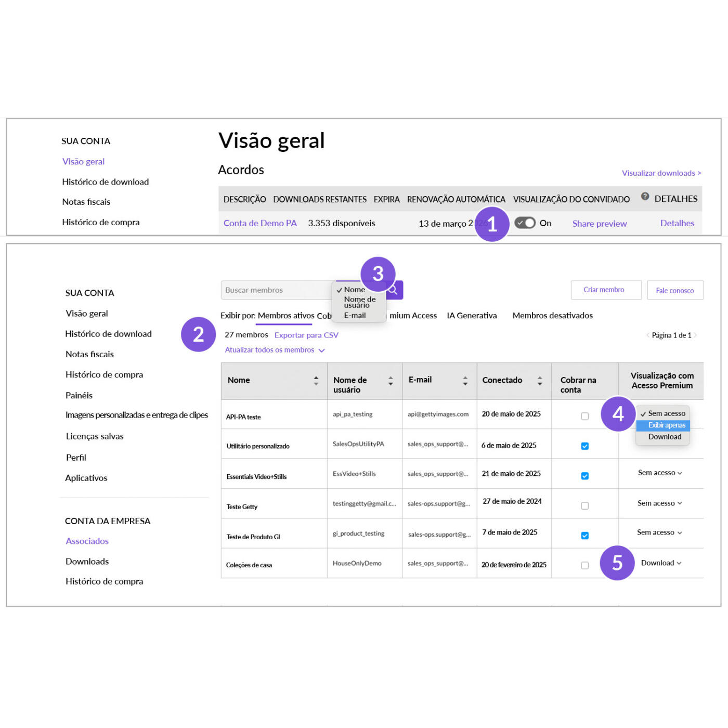Click the purple search magnifier icon
The image size is (728, 728).
395,290
